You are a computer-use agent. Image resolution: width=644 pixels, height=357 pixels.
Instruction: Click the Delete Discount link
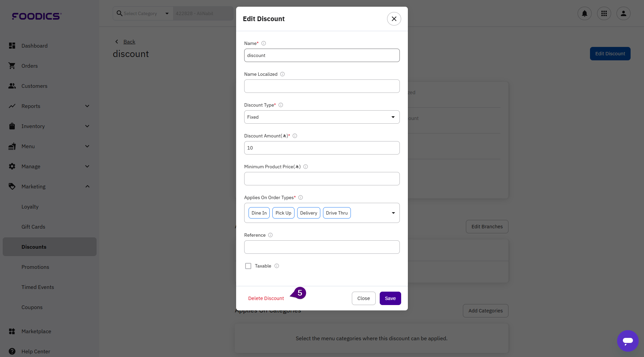tap(266, 298)
